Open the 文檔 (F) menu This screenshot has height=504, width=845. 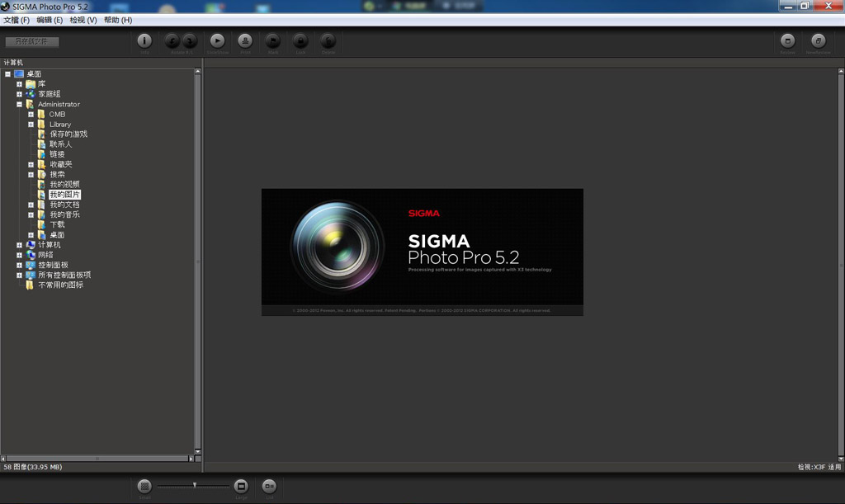coord(17,20)
